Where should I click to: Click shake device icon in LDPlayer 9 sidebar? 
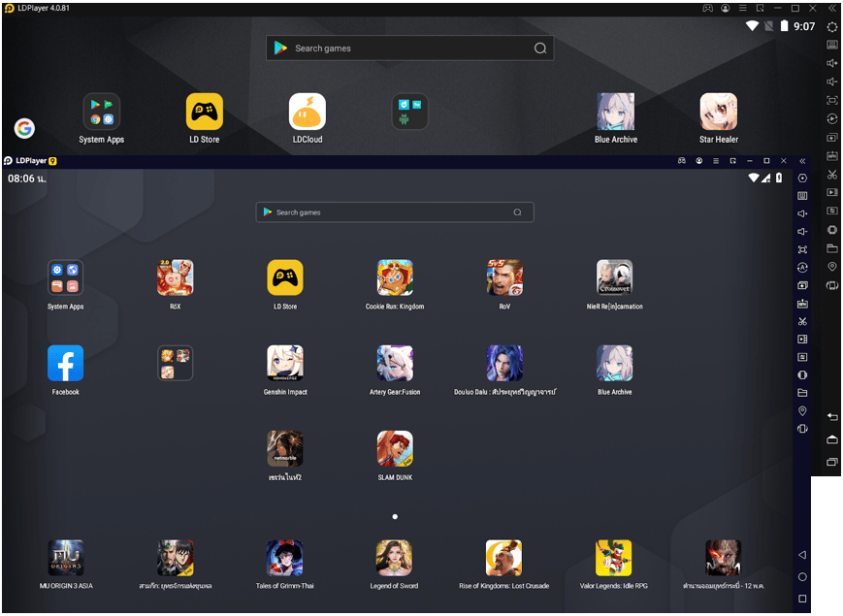tap(802, 429)
